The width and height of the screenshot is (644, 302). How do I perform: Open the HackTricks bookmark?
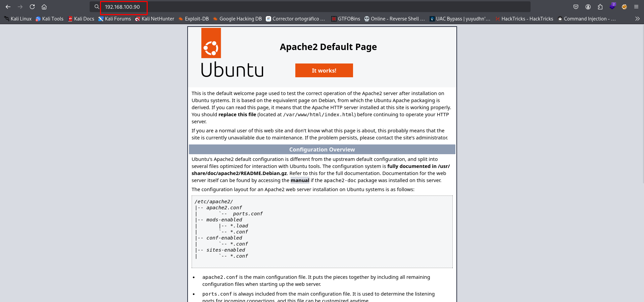click(x=524, y=19)
